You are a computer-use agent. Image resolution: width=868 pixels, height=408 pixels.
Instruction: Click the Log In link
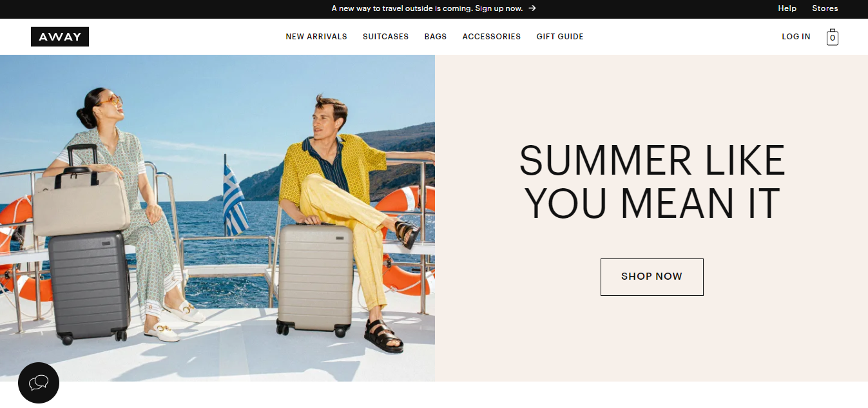(x=796, y=37)
